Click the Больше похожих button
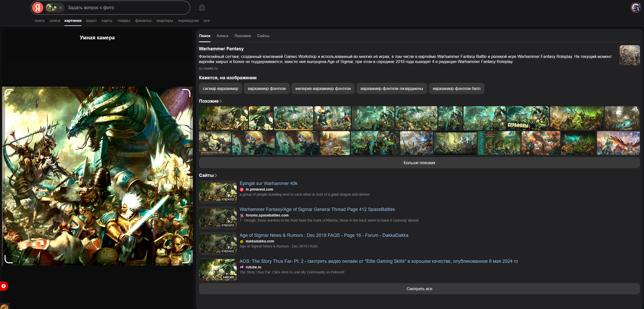This screenshot has width=644, height=309. pyautogui.click(x=419, y=163)
